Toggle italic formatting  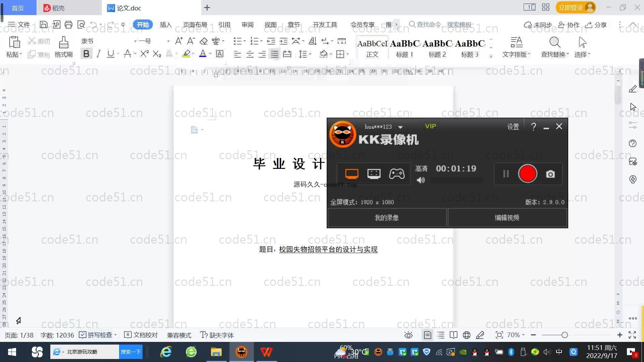pyautogui.click(x=98, y=54)
